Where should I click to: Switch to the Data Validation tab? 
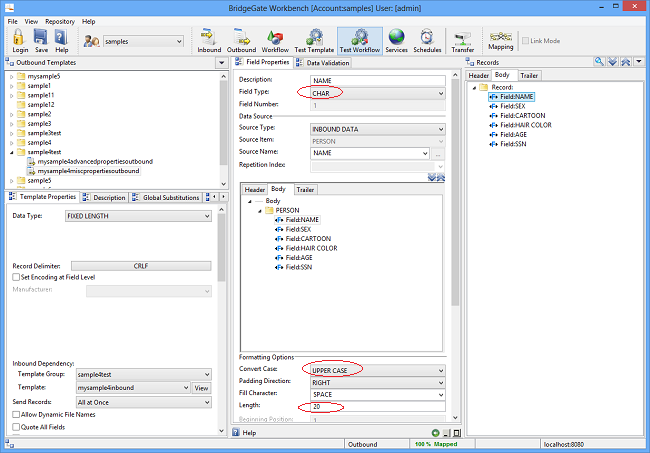[323, 63]
